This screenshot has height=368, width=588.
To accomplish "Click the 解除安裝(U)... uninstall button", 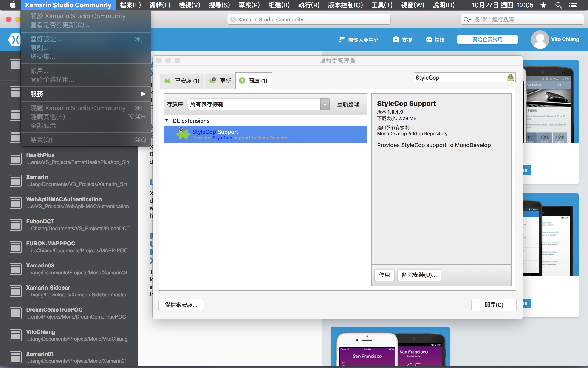I will tap(419, 275).
